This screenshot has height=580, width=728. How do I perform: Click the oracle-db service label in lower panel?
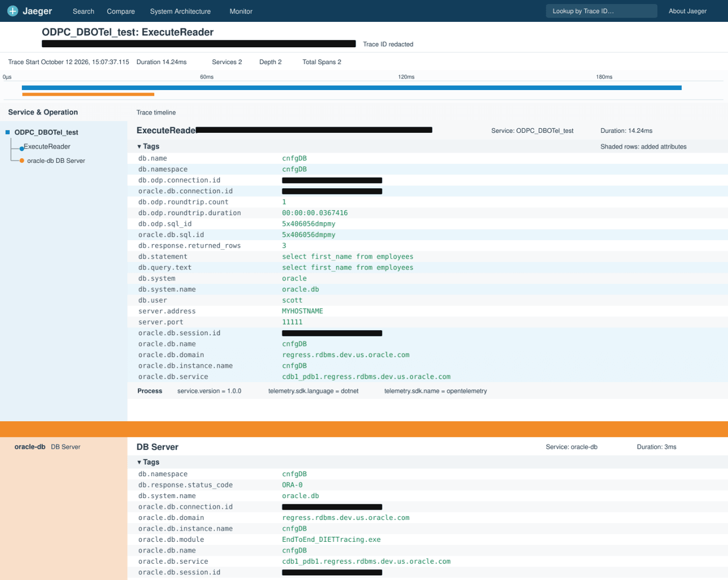(x=30, y=447)
